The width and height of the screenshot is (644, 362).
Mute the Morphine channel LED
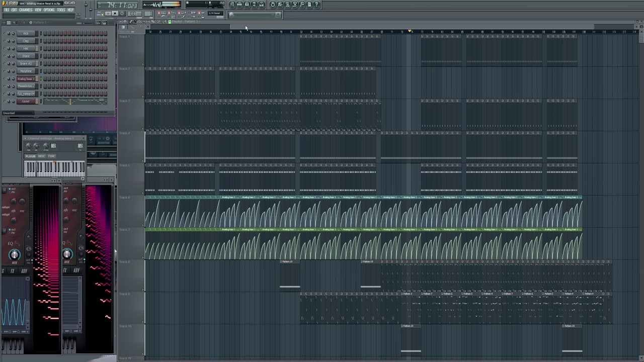click(5, 71)
